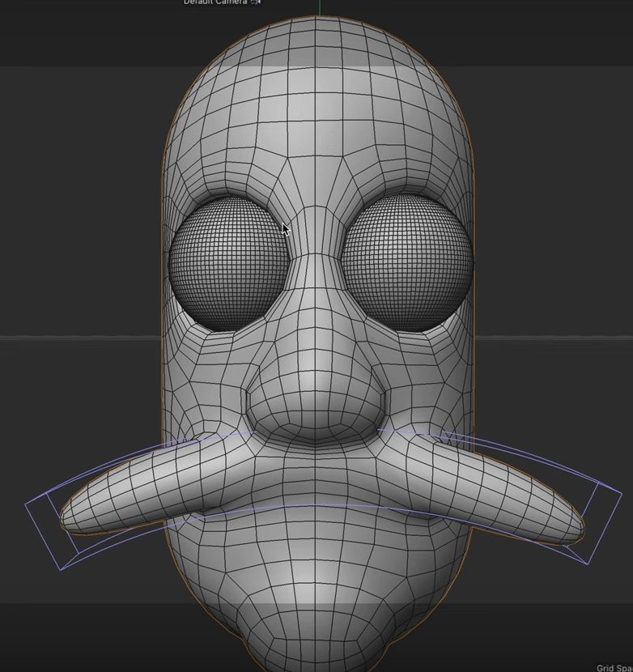Select the chin bulge below the mustache
This screenshot has height=672, width=633.
coord(316,640)
